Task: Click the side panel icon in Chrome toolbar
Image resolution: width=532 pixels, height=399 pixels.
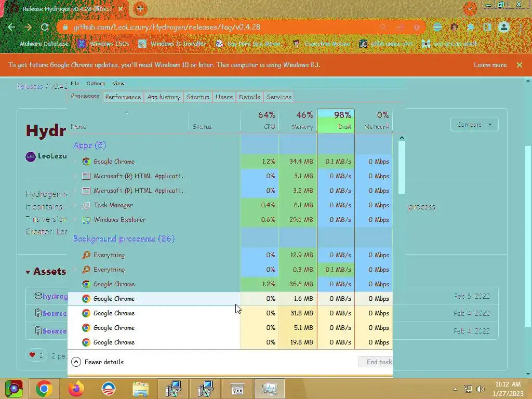Action: tap(487, 27)
